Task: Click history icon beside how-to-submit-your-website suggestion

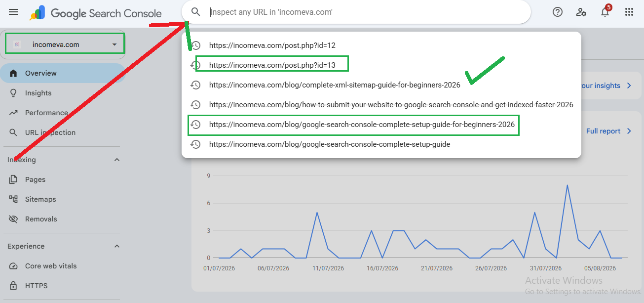Action: pos(196,105)
